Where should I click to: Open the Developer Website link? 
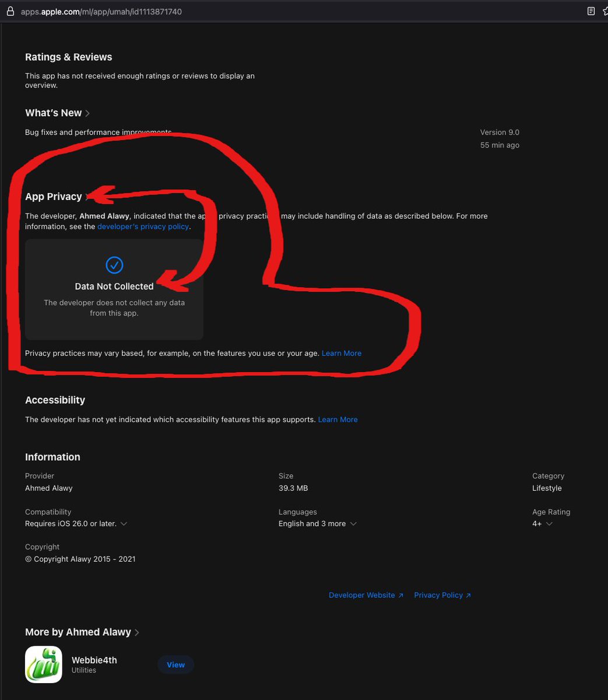coord(366,595)
